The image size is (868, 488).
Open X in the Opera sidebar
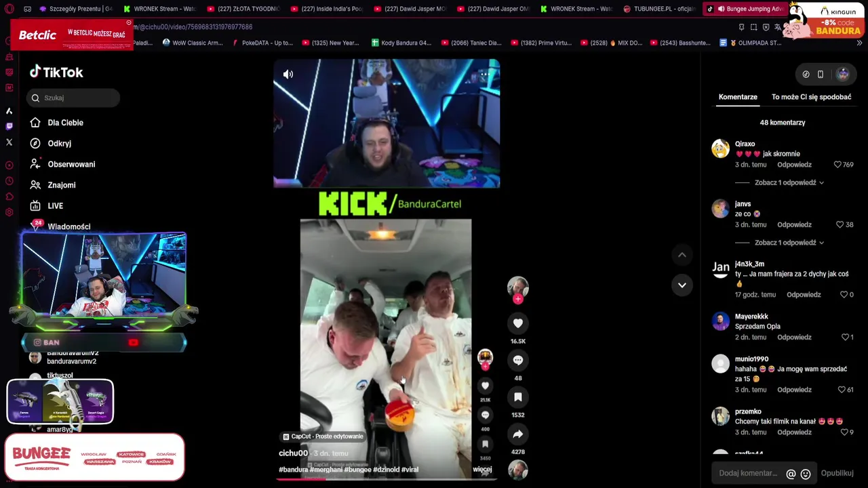coord(9,142)
